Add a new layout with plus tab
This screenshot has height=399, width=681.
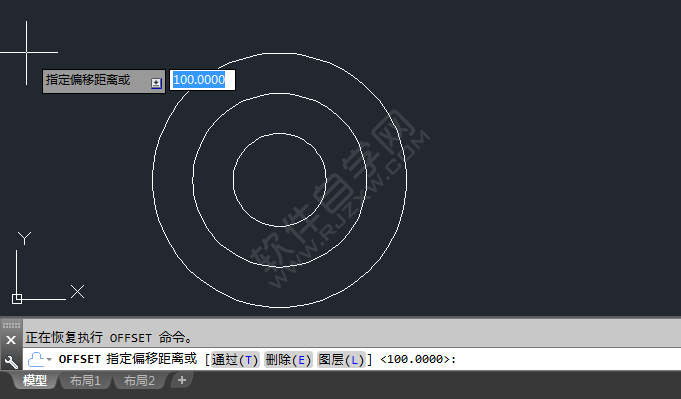182,380
